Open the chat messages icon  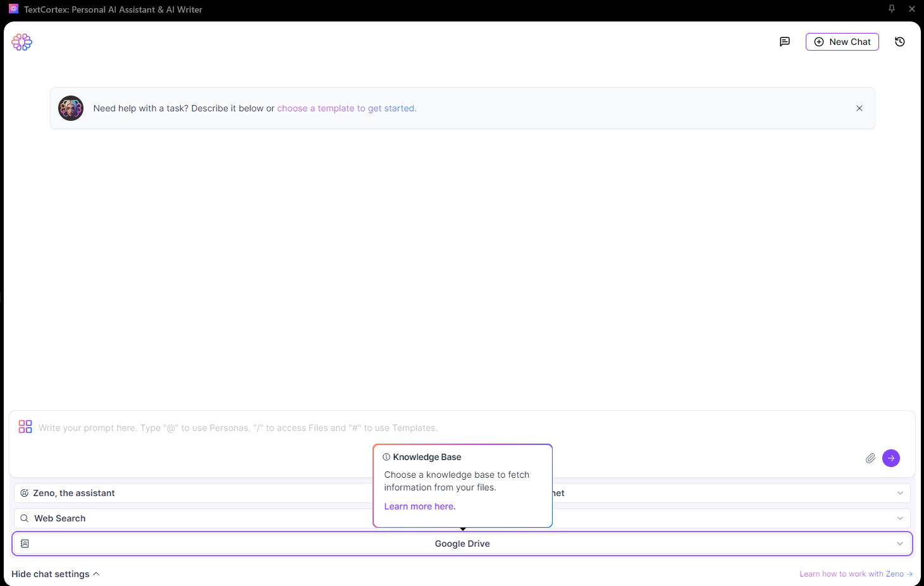click(x=785, y=42)
